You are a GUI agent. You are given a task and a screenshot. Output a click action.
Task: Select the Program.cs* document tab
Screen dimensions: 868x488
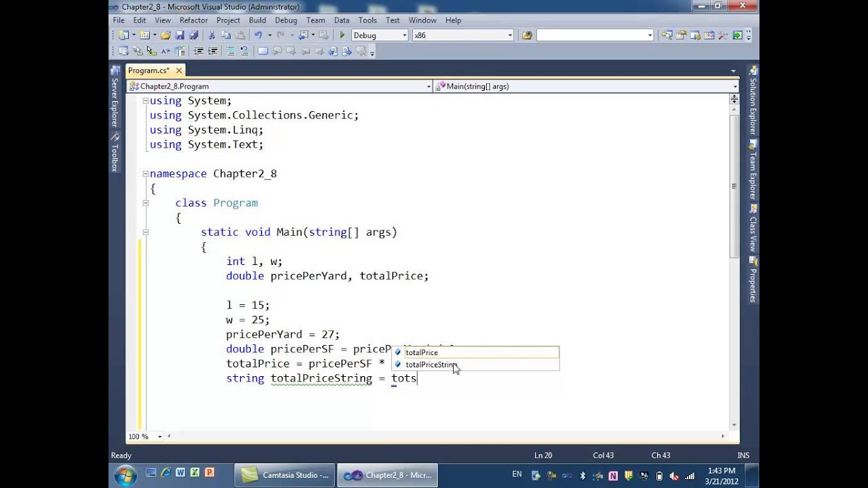[149, 70]
